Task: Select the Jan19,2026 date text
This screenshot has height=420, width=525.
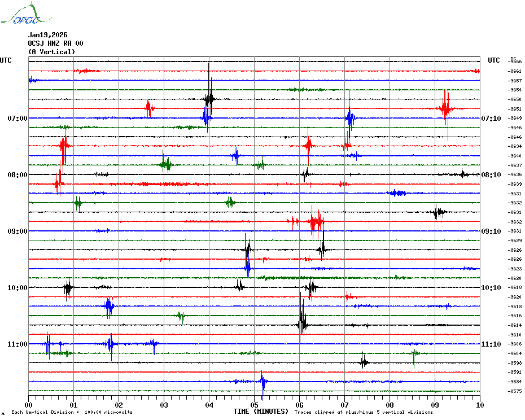Action: (x=47, y=35)
